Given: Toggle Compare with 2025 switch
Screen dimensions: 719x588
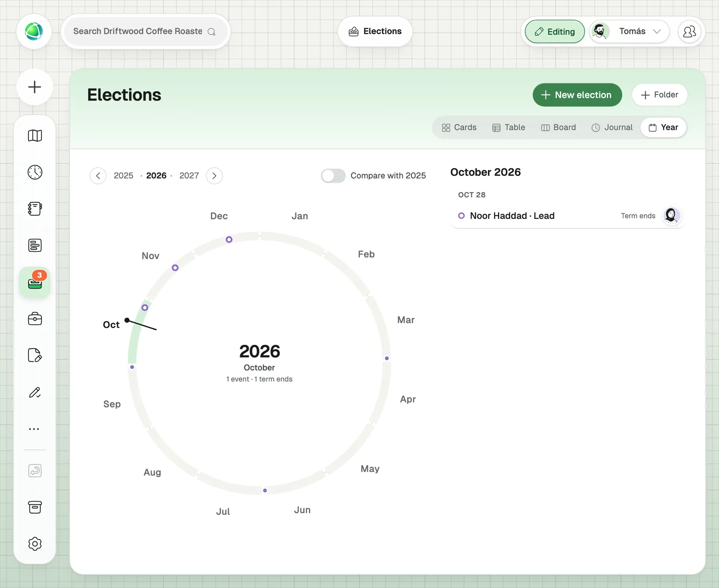Looking at the screenshot, I should click(333, 176).
